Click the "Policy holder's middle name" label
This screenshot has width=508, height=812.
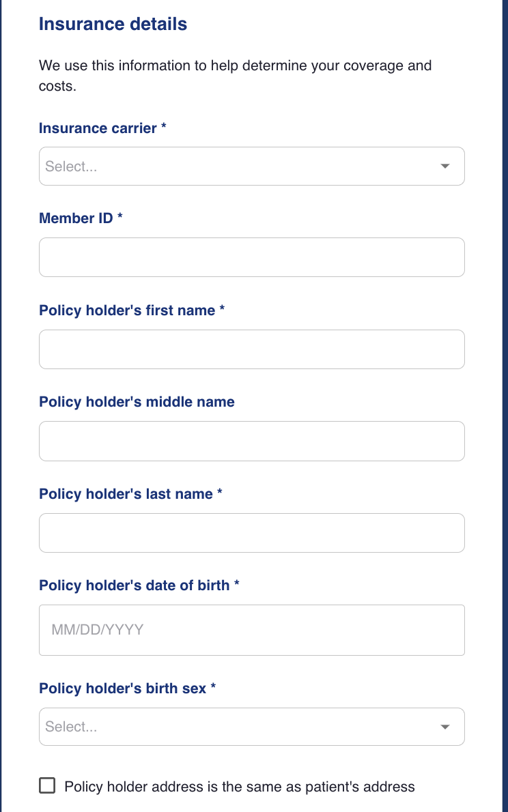click(137, 402)
